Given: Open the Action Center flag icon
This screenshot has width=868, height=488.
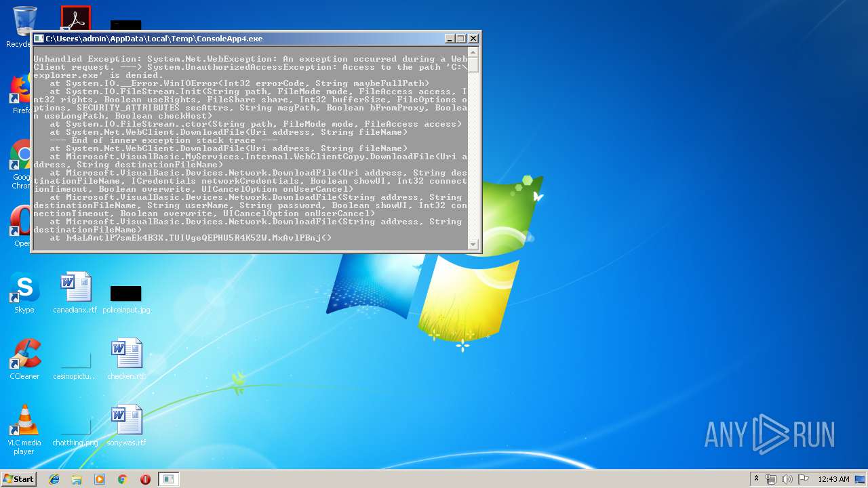Looking at the screenshot, I should [x=804, y=479].
